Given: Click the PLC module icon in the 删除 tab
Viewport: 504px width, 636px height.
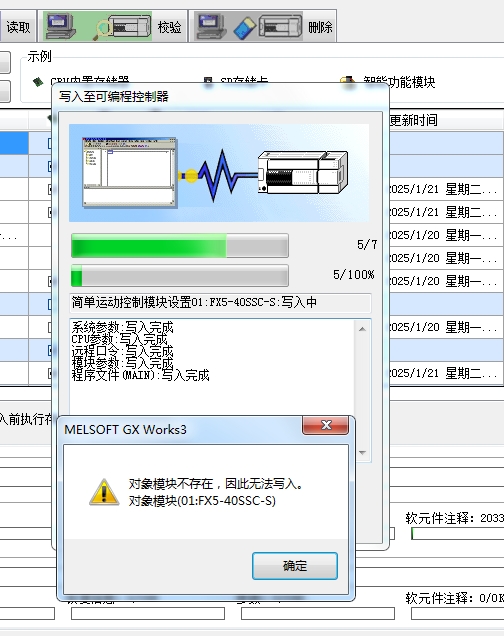Looking at the screenshot, I should point(281,27).
